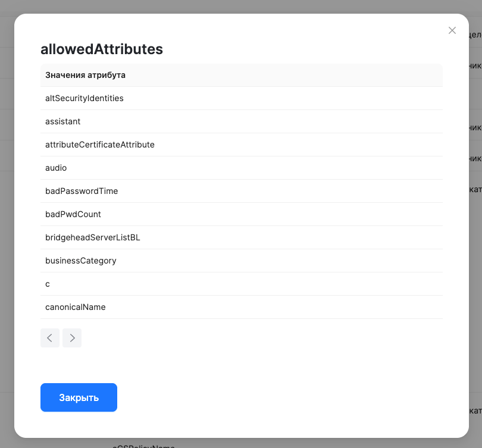Image resolution: width=482 pixels, height=448 pixels.
Task: Select the audio attribute entry
Action: point(55,168)
